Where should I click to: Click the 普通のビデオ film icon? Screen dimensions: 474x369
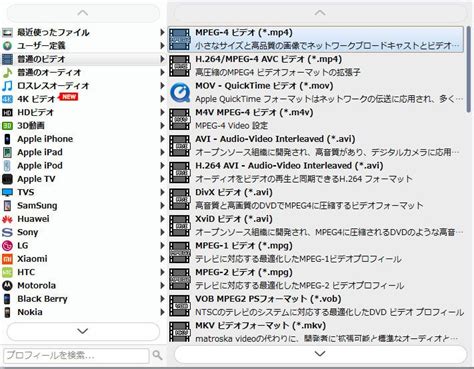[x=7, y=59]
